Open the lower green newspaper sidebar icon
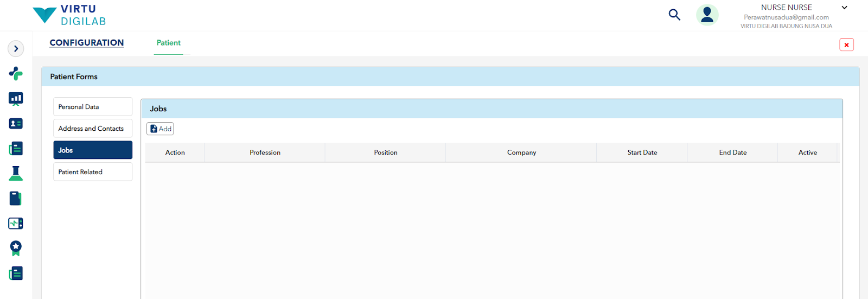868x299 pixels. click(x=16, y=273)
